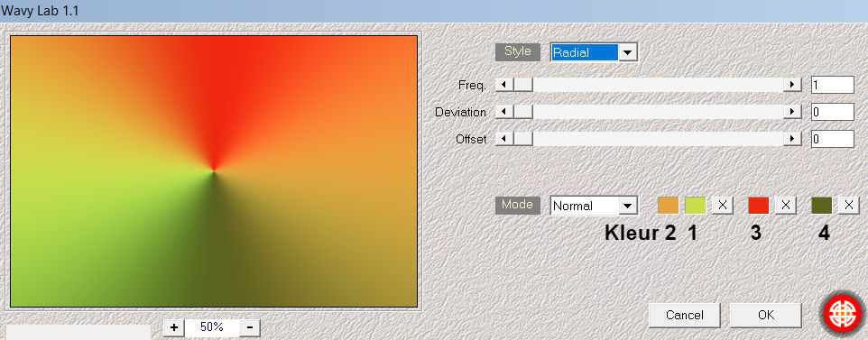Open the Mode dropdown showing Normal
The image size is (868, 340).
594,206
